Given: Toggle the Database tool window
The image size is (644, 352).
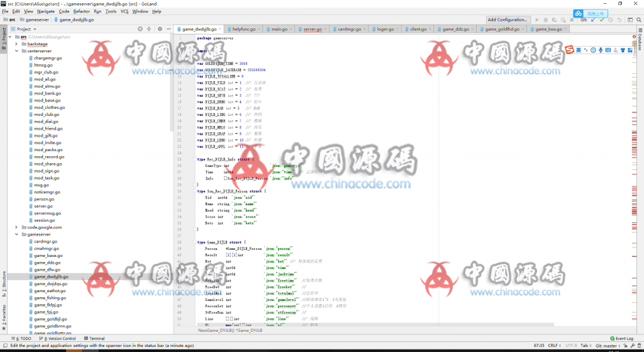Looking at the screenshot, I should pyautogui.click(x=640, y=40).
